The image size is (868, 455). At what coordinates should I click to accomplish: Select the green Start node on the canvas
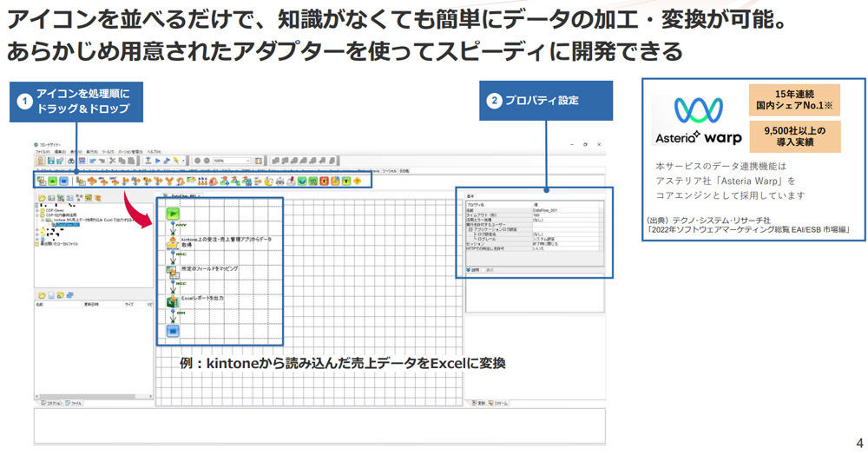coord(173,213)
